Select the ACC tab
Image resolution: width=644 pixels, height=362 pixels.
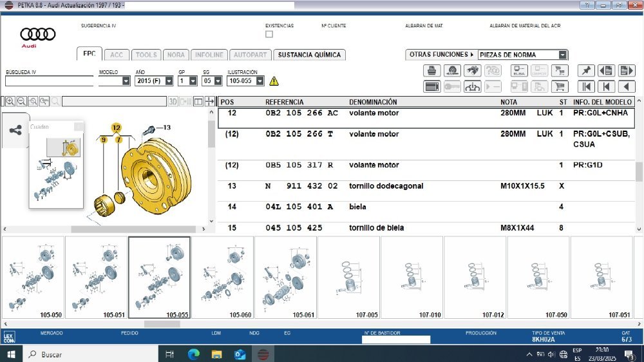pos(117,55)
